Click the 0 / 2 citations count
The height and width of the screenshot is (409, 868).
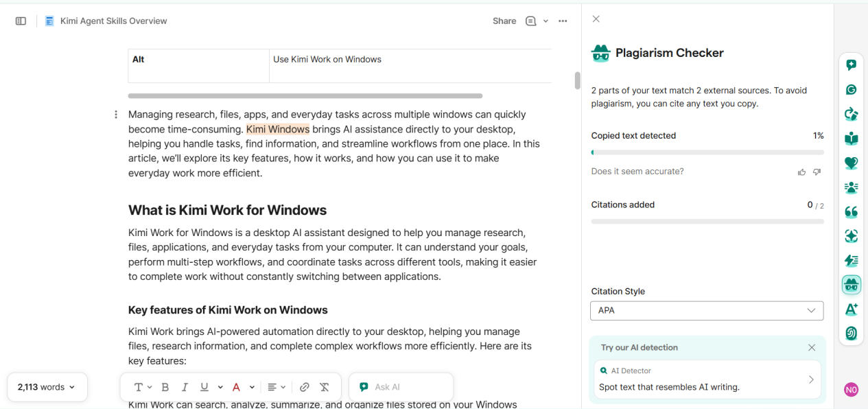816,205
